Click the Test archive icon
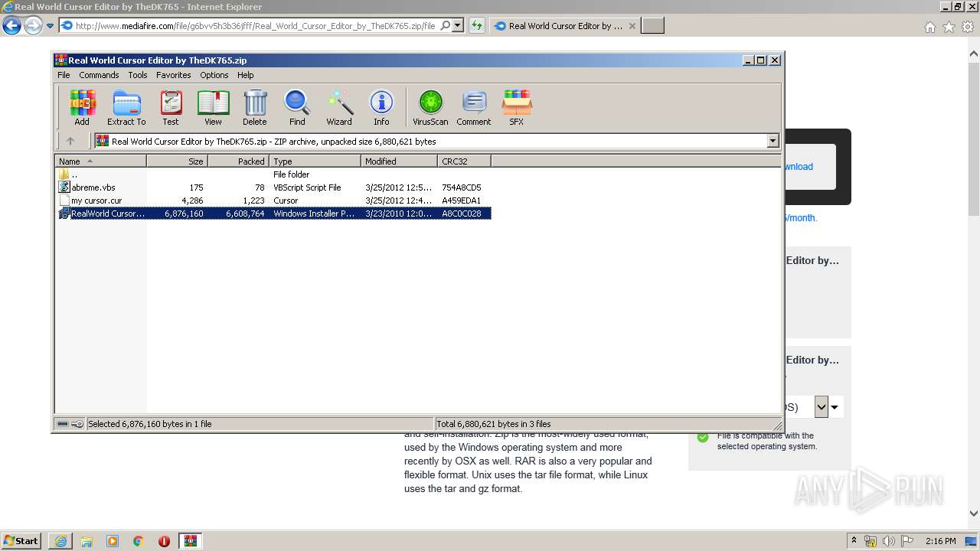980x551 pixels. pos(171,107)
